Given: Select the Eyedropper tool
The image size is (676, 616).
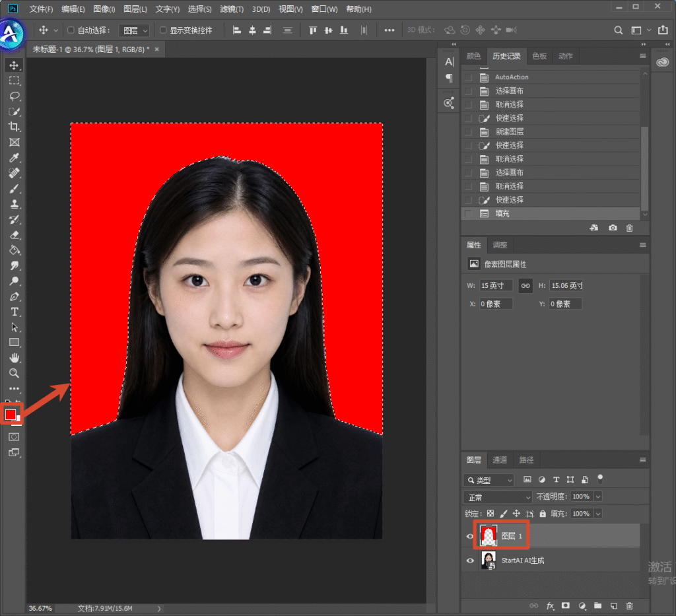Looking at the screenshot, I should [15, 158].
